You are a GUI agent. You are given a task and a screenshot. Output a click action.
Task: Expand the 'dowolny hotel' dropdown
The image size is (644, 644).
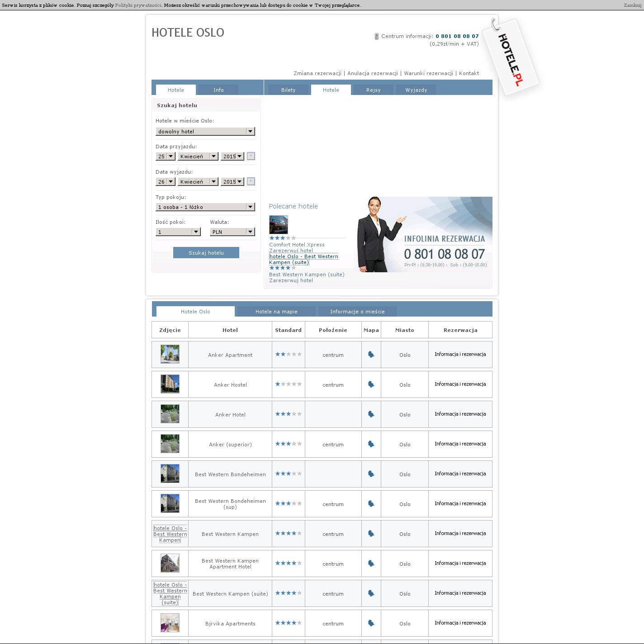click(205, 132)
